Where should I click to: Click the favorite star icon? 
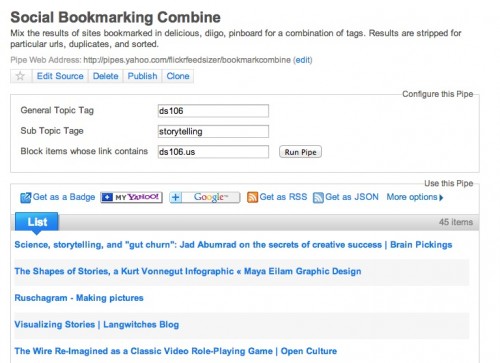(20, 76)
